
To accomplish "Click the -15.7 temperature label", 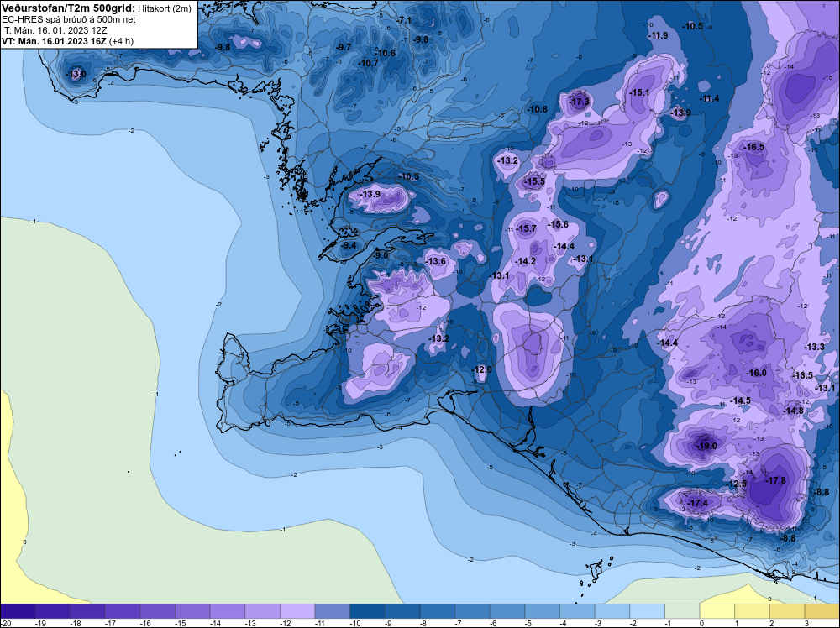I will coord(526,228).
